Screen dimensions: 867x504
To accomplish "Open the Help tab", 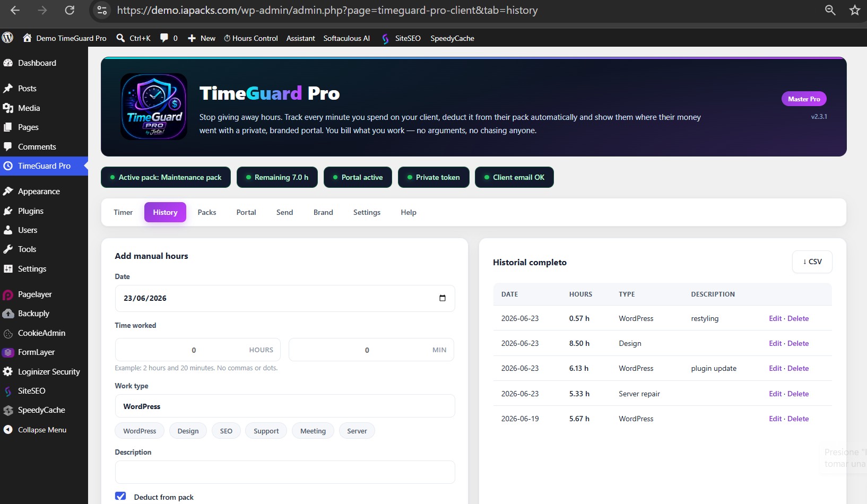I will [x=409, y=212].
